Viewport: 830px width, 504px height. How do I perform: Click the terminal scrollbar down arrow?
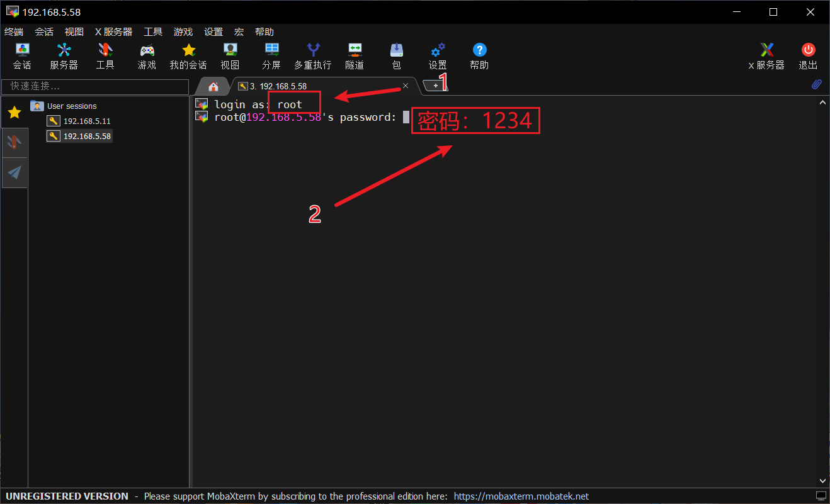tap(822, 481)
